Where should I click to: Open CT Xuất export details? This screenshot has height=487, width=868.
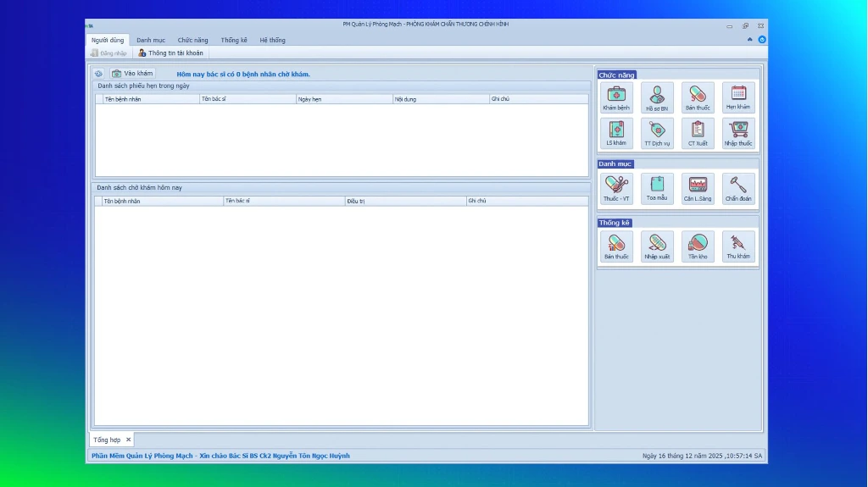(x=698, y=133)
